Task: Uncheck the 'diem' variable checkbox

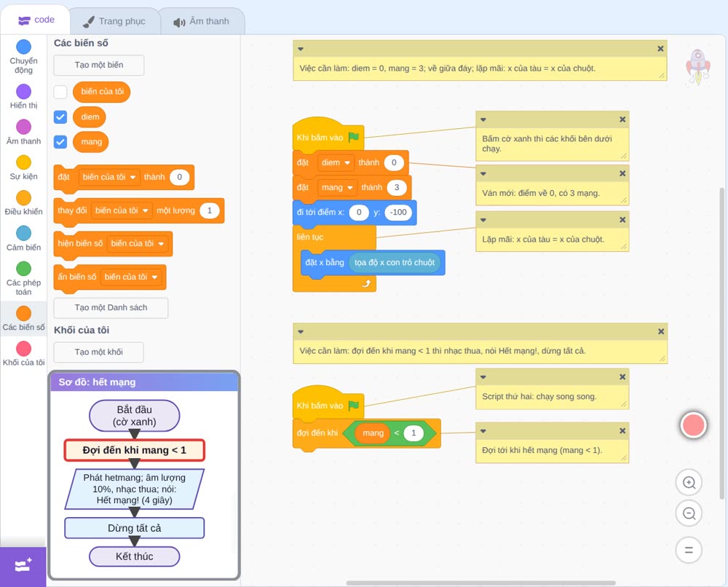Action: pyautogui.click(x=60, y=117)
